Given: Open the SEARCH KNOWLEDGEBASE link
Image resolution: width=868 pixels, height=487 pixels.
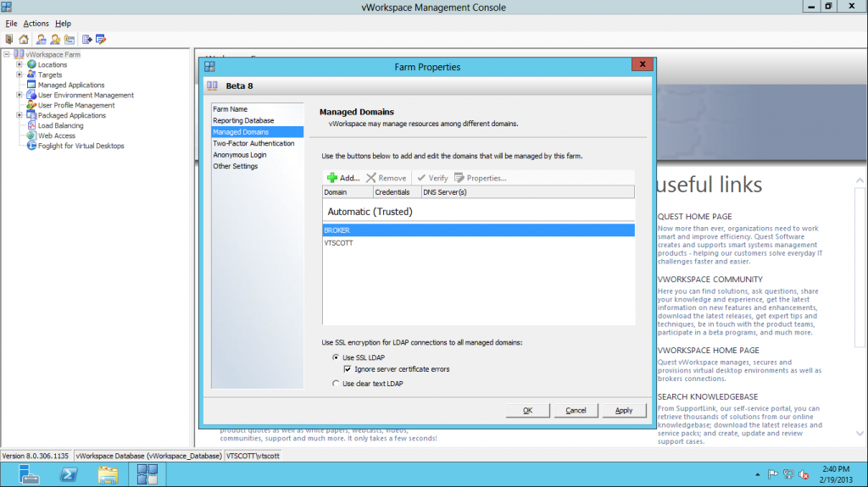Looking at the screenshot, I should 708,396.
